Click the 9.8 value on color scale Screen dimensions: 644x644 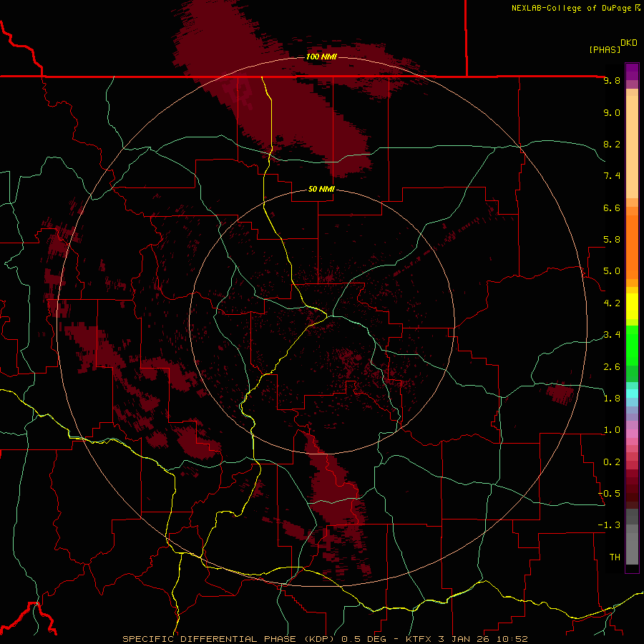612,80
